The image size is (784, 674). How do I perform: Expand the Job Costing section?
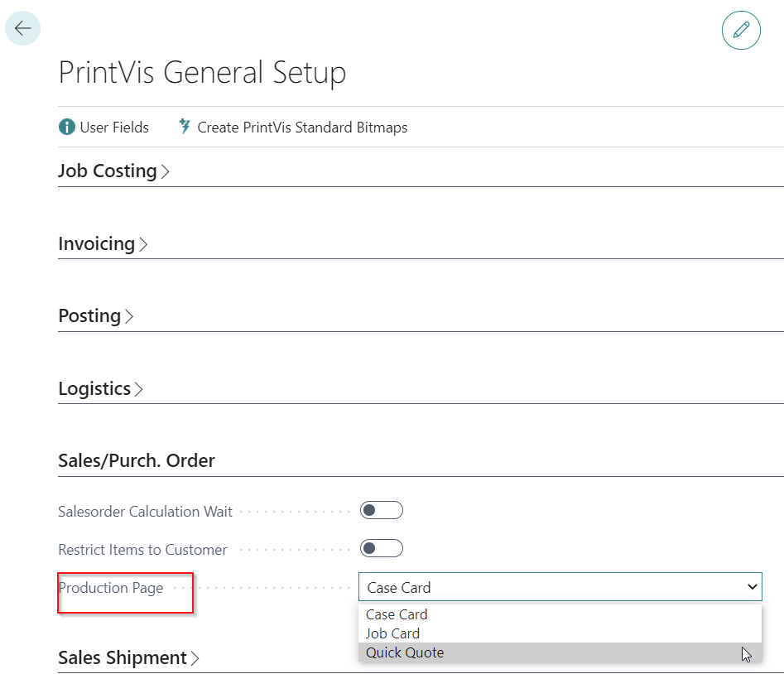(x=114, y=171)
